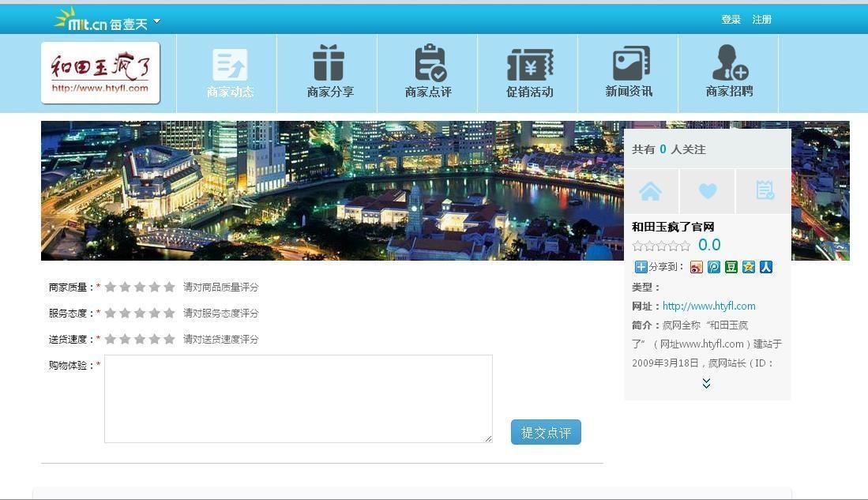This screenshot has height=500, width=868.
Task: Expand merchant intro with double chevron
Action: pos(706,383)
